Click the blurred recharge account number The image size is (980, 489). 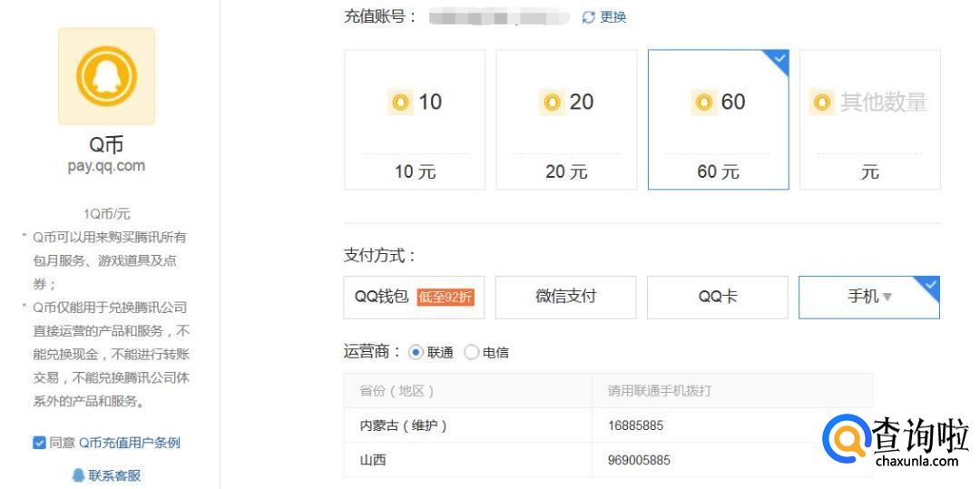[x=499, y=17]
